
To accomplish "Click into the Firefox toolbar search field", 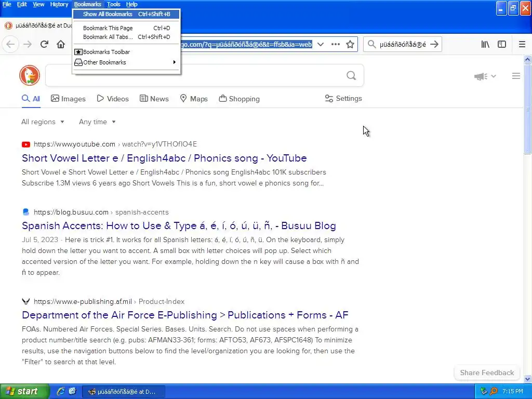I will point(403,44).
